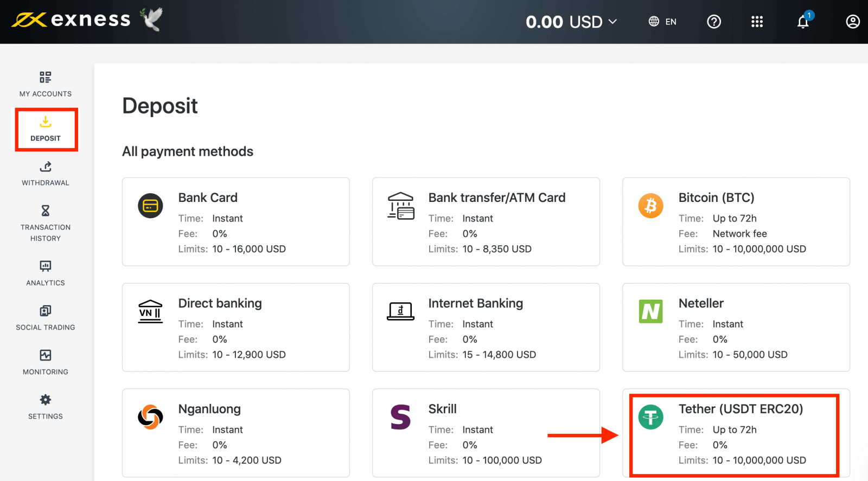This screenshot has width=868, height=481.
Task: Expand the 0.00 USD balance dropdown
Action: tap(571, 22)
